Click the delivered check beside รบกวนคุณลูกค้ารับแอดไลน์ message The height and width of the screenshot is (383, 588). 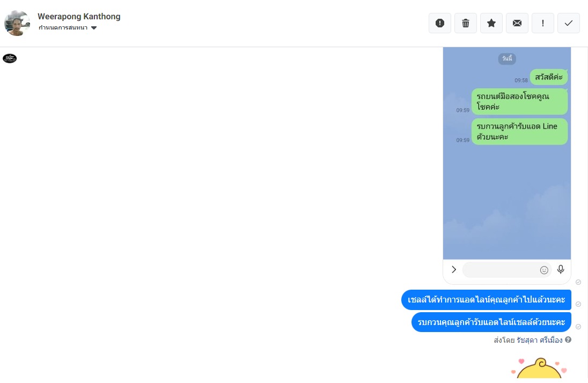[x=578, y=327]
